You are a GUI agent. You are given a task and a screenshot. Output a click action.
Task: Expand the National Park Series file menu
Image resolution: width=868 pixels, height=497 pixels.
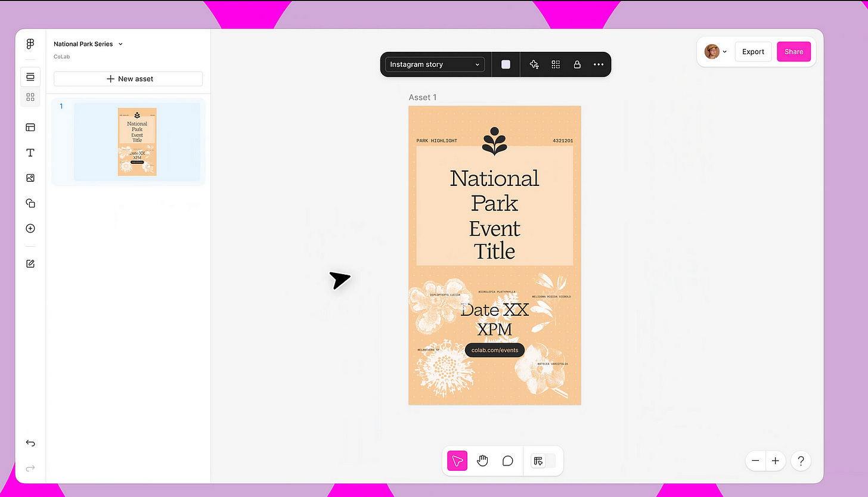[x=88, y=44]
